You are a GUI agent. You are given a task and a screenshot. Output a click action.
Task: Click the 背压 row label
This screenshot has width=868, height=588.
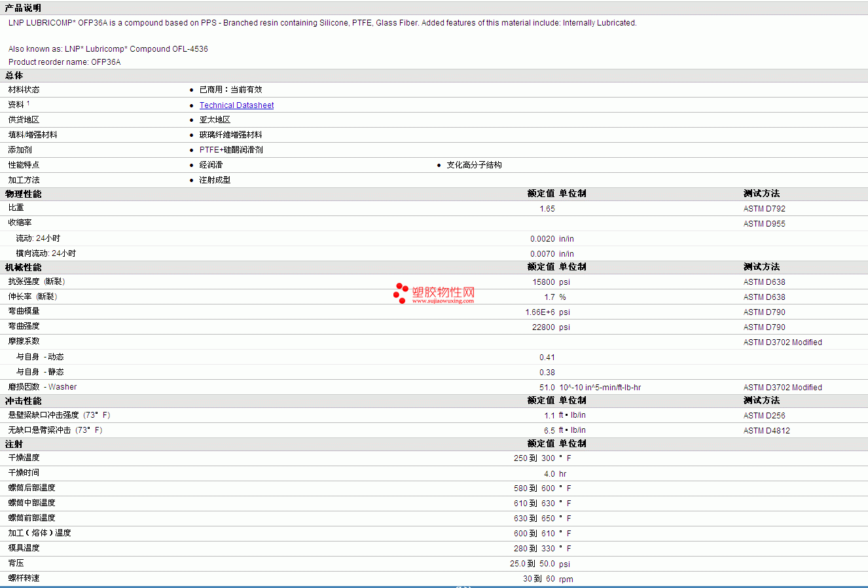(x=16, y=563)
